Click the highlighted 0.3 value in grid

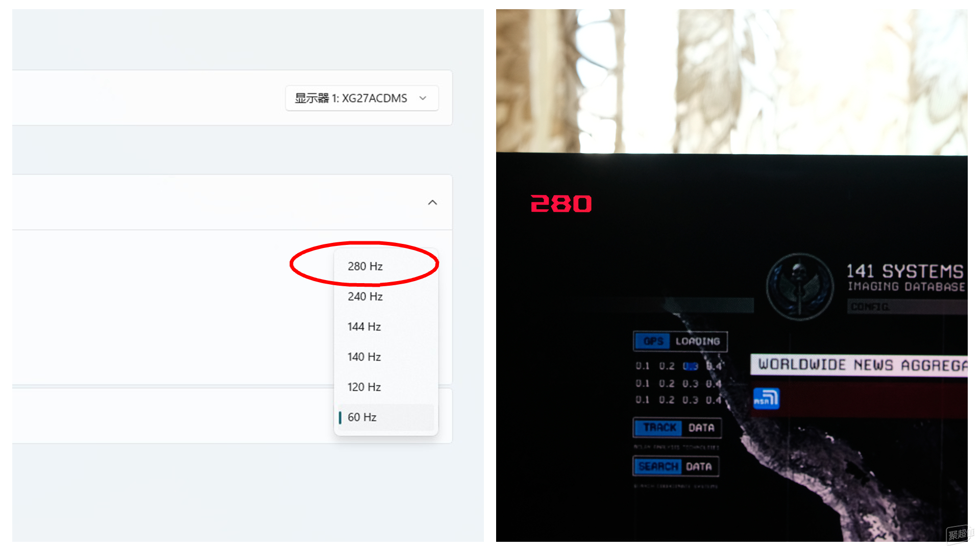coord(690,366)
